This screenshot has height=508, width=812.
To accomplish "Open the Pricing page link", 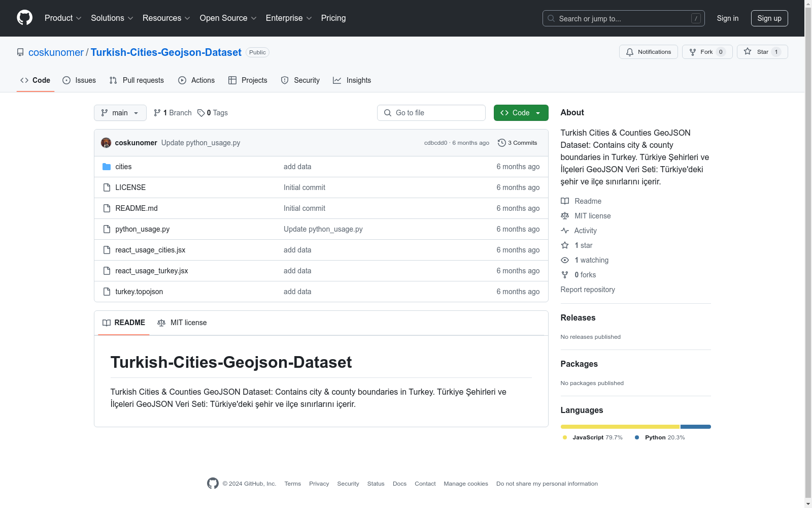I will 333,18.
